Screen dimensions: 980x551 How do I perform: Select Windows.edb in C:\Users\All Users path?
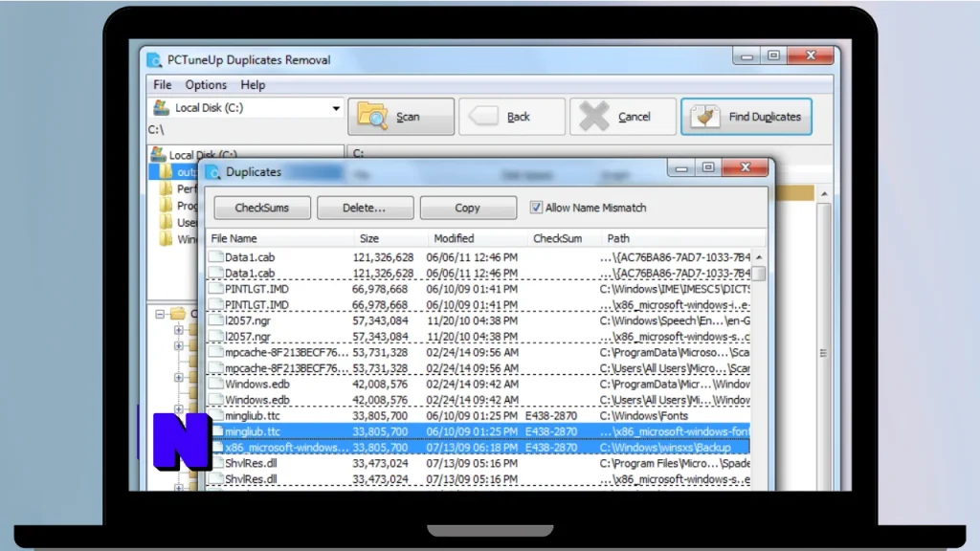(x=479, y=400)
